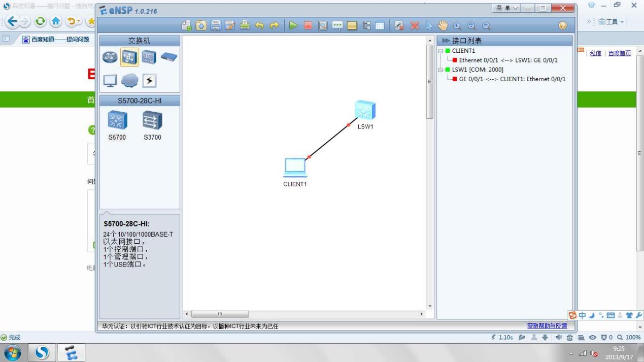Print the topology with printer icon
This screenshot has width=644, height=362.
pos(245,25)
